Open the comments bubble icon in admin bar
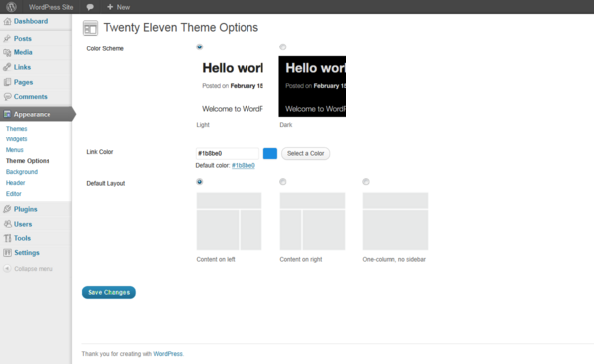This screenshot has height=364, width=594. point(90,7)
